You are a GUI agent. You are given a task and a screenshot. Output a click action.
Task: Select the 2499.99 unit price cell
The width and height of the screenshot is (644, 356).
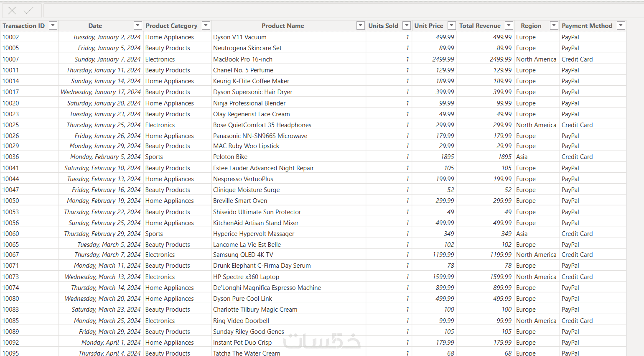pyautogui.click(x=434, y=59)
